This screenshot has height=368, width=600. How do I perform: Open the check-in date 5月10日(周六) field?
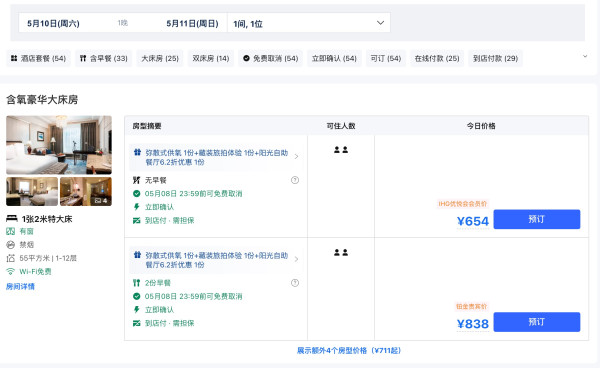53,24
